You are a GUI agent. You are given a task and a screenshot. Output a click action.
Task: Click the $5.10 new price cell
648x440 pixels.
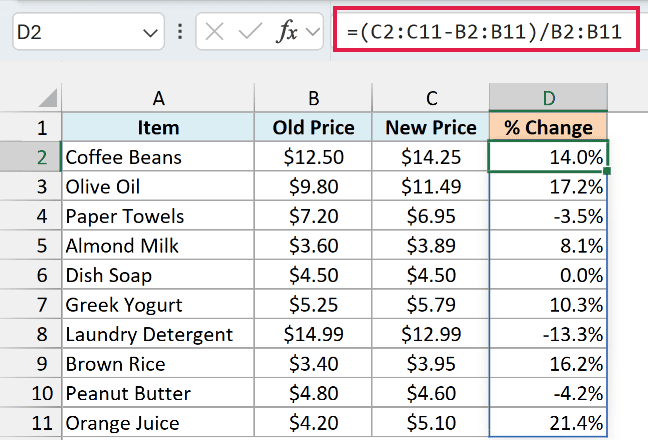pyautogui.click(x=431, y=422)
